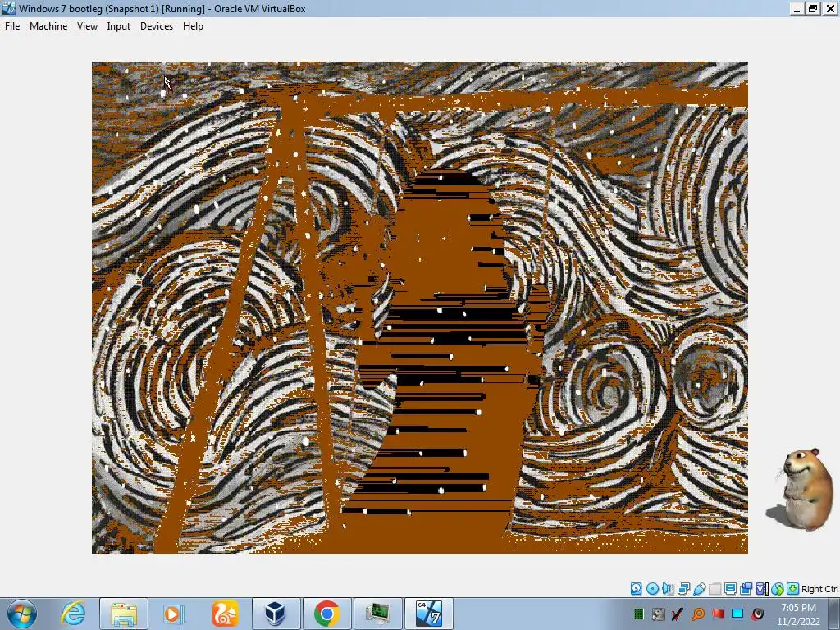Click the audio status icon in VirtualBox
Screen dimensions: 840x630
click(668, 589)
